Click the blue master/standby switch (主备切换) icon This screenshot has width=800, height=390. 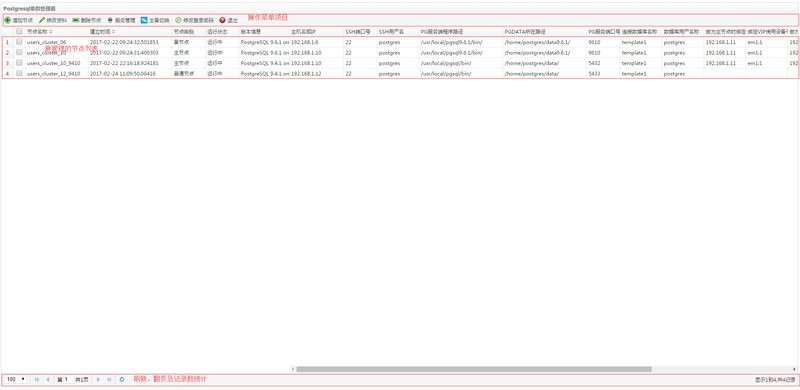144,20
